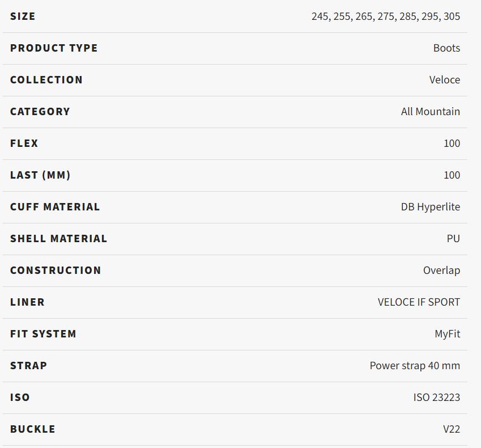
Task: Select the Flex value 100
Action: 452,143
